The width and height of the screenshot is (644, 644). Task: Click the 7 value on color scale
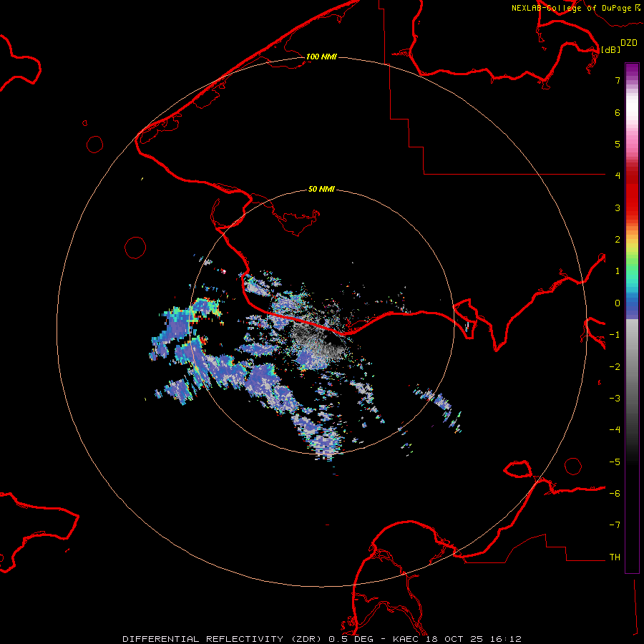618,80
